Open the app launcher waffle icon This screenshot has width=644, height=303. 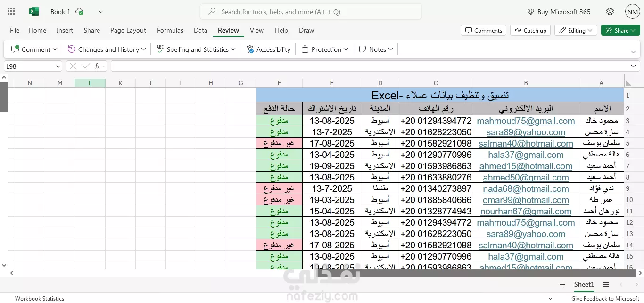click(x=11, y=11)
